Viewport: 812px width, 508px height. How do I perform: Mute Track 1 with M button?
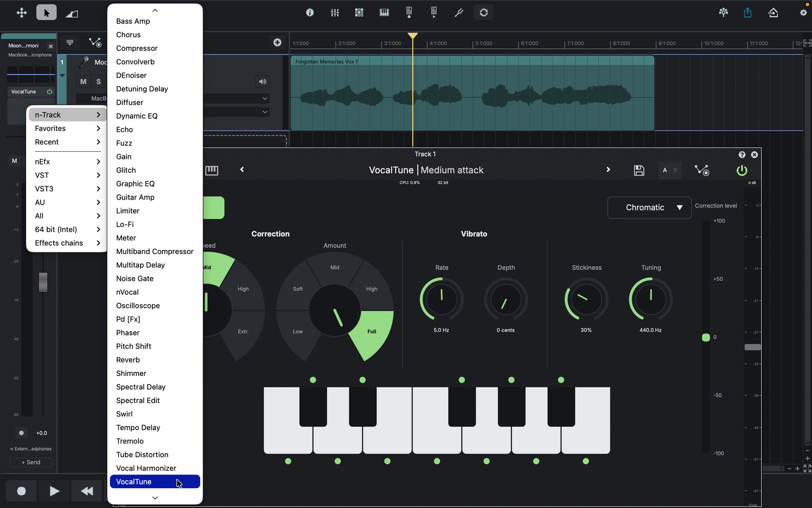pos(83,81)
